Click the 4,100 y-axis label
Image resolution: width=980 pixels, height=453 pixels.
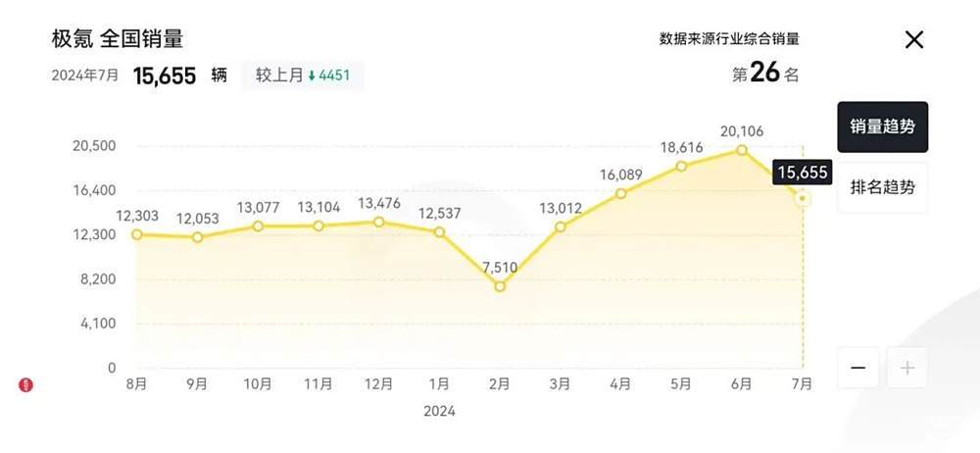pyautogui.click(x=97, y=324)
